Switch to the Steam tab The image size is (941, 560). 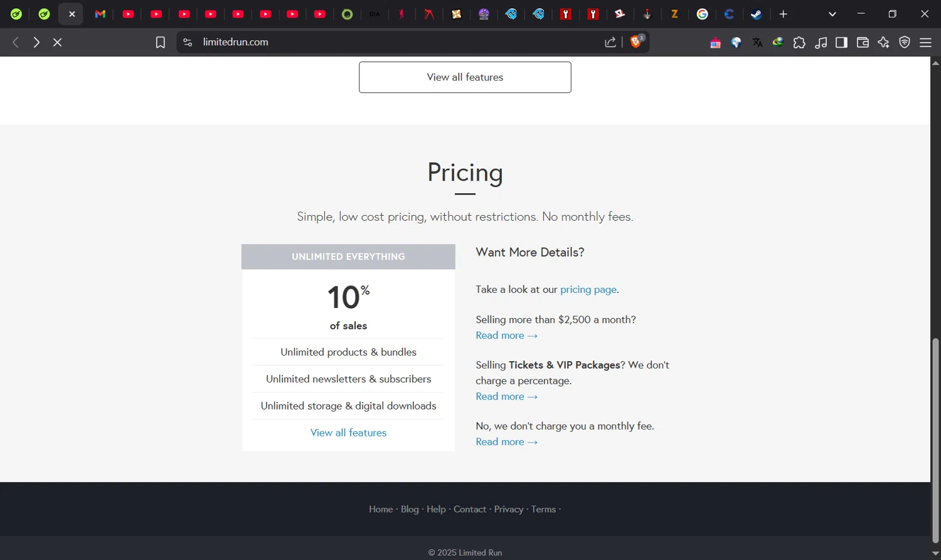(x=757, y=14)
